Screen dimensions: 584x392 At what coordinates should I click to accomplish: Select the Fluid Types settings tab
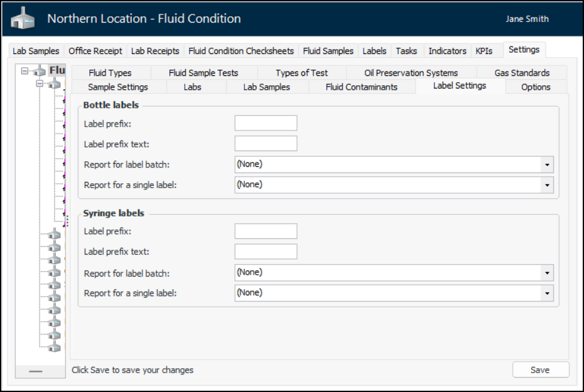tap(110, 73)
